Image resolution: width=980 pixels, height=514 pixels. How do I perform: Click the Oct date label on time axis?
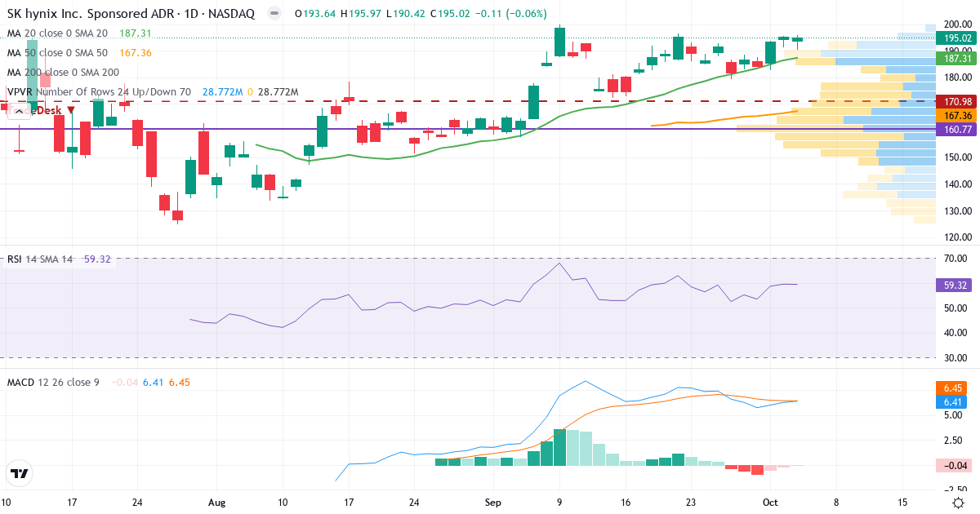coord(770,502)
